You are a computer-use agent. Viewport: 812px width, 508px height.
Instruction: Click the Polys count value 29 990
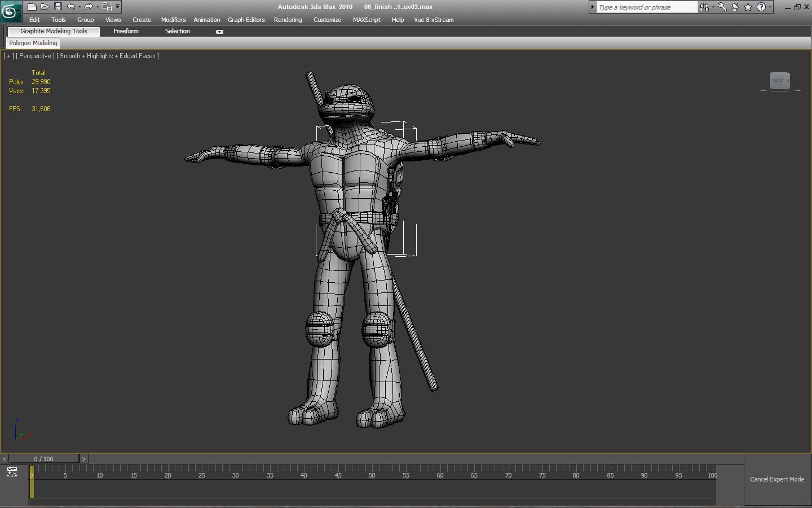pyautogui.click(x=41, y=82)
